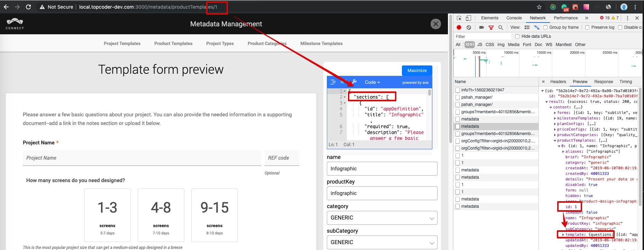Open the Code mode dropdown
Viewport: 644px width, 250px height.
click(372, 82)
